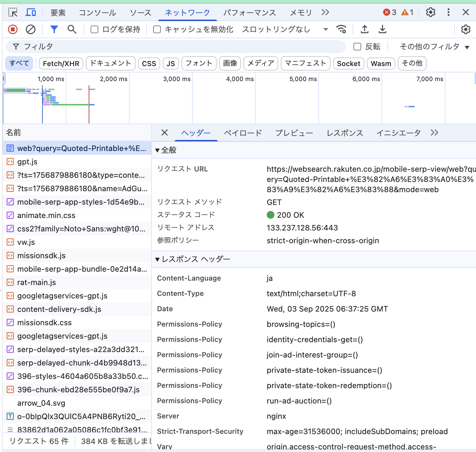This screenshot has height=452, width=476.
Task: Toggle the device toolbar icon
Action: (31, 12)
